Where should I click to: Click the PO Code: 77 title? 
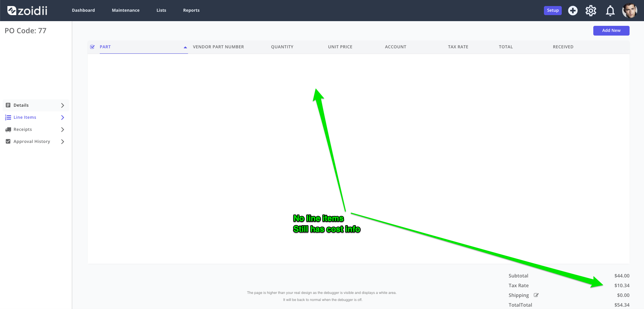click(26, 31)
